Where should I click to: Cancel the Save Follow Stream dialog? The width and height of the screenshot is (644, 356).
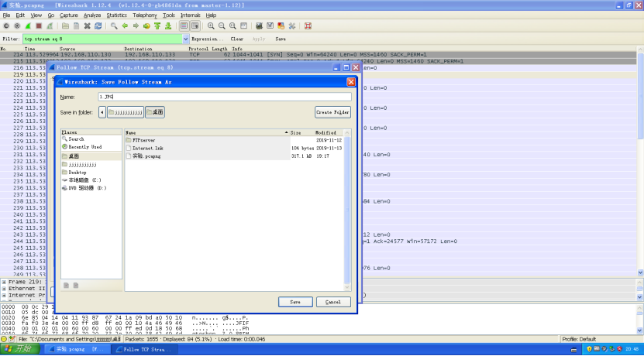333,302
